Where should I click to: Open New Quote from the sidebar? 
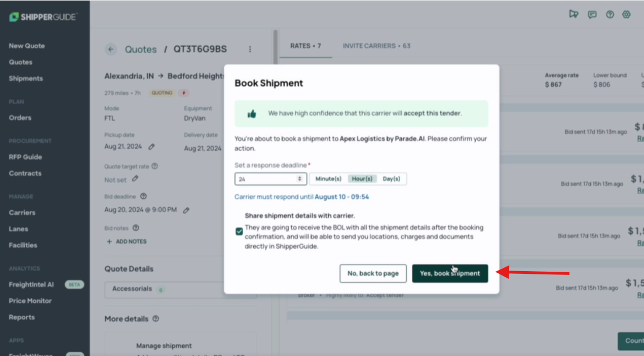[x=27, y=46]
